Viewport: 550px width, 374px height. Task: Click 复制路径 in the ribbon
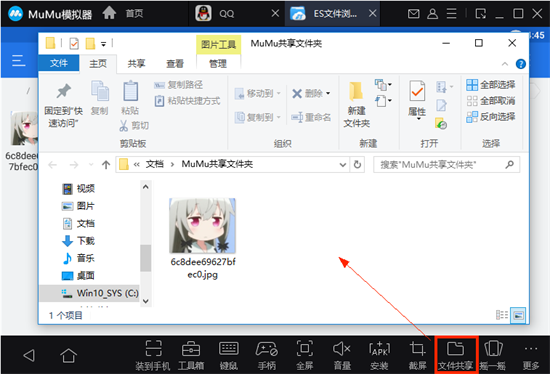click(179, 85)
